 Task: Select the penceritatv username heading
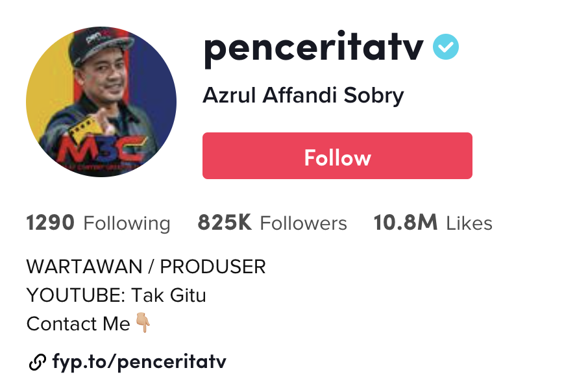tap(314, 48)
